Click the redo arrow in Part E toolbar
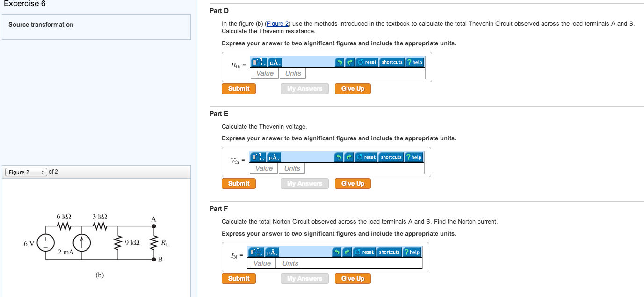The image size is (644, 297). click(x=349, y=157)
